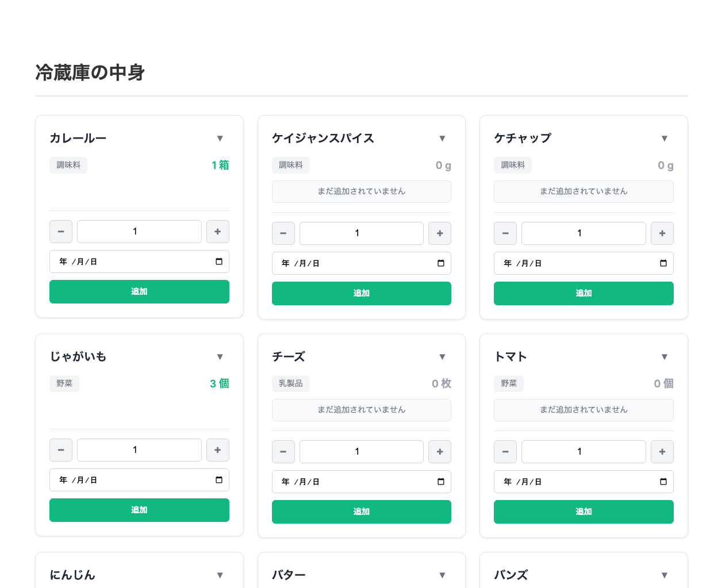The image size is (714, 588).
Task: Decrease quantity on ケイジャンスパイス card
Action: [x=283, y=233]
